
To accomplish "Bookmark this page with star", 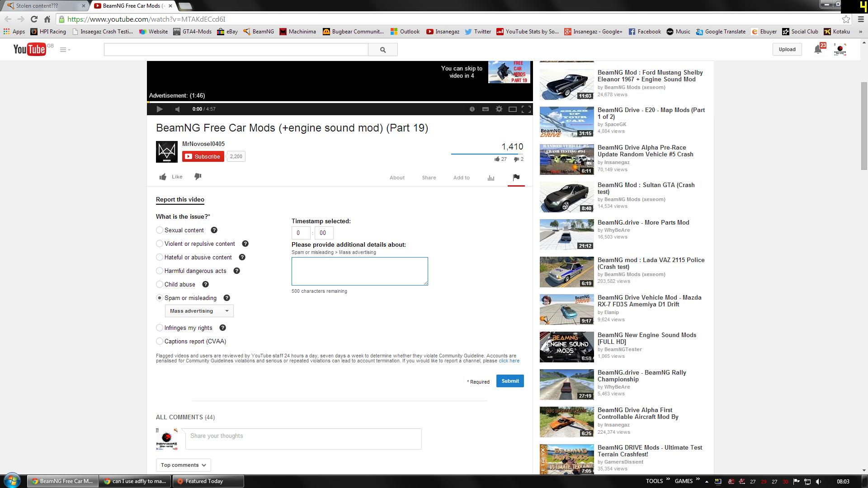I will (846, 19).
